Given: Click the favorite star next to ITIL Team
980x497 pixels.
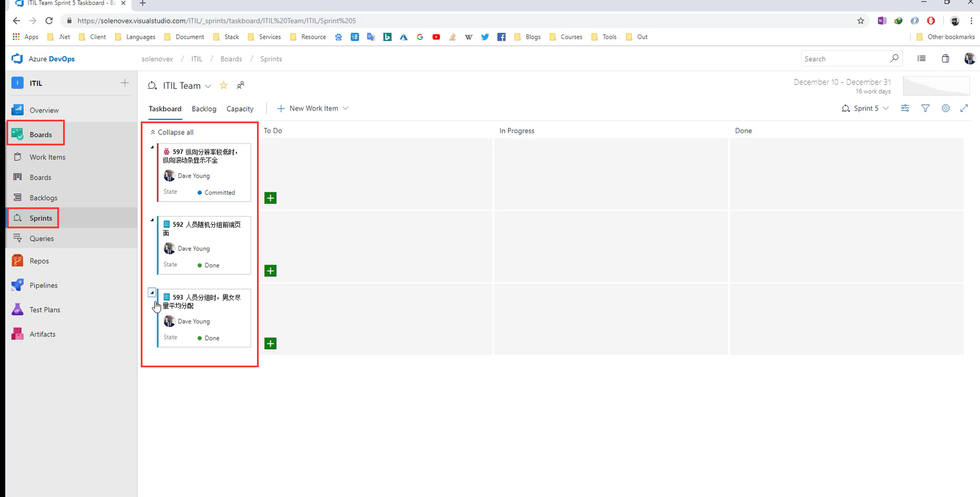Looking at the screenshot, I should [223, 86].
